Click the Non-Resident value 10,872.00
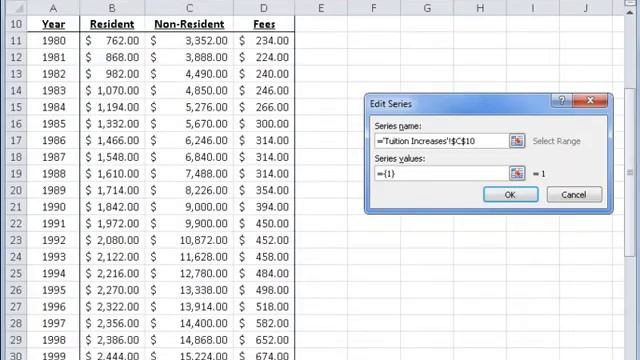 189,240
